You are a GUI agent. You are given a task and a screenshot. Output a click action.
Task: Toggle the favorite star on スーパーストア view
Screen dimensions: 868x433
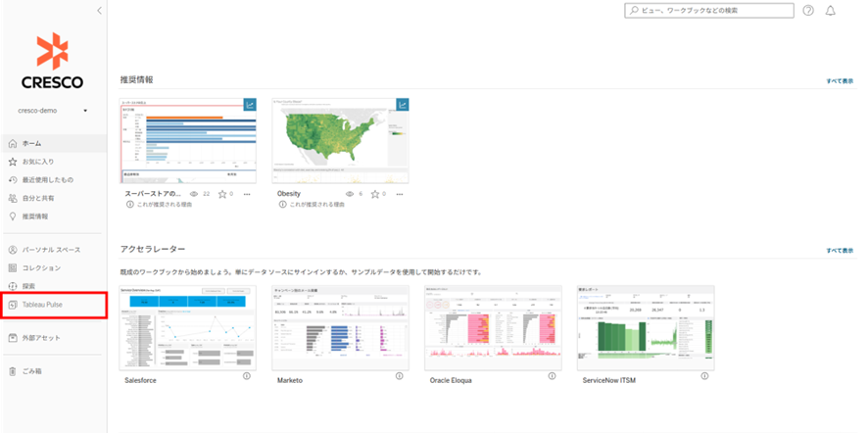[221, 194]
